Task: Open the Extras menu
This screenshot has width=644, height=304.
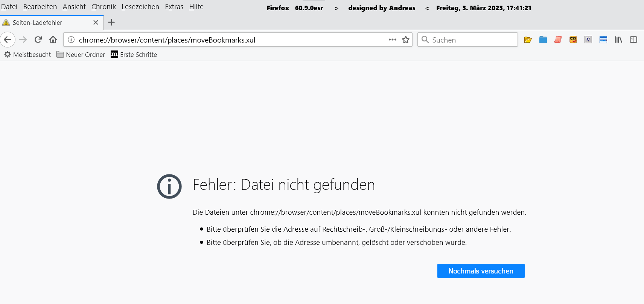Action: coord(174,7)
